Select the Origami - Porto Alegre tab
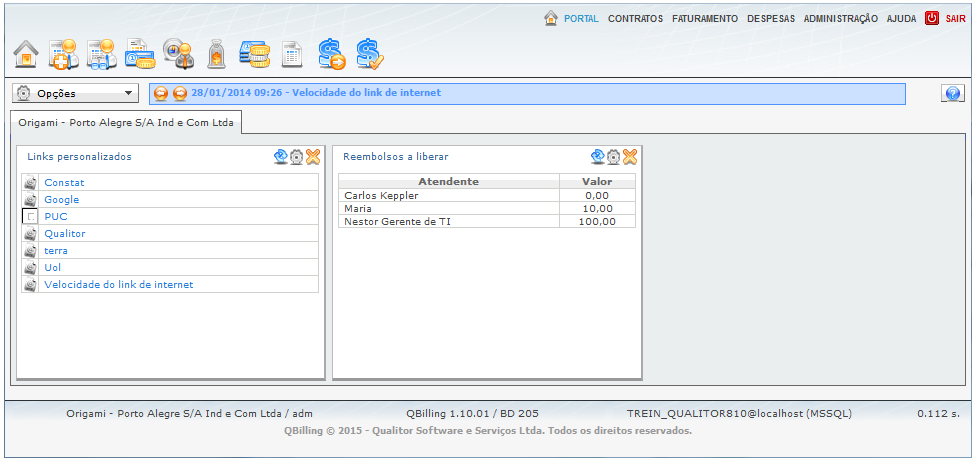This screenshot has width=976, height=461. [126, 122]
